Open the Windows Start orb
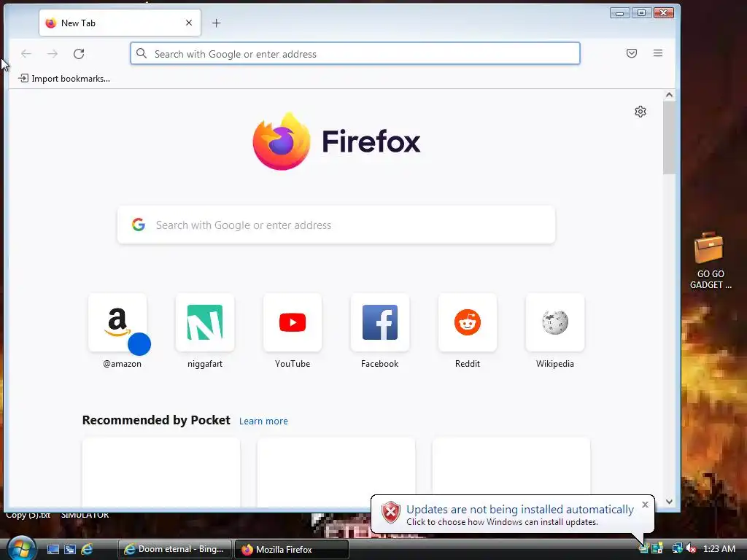This screenshot has height=560, width=747. pos(21,548)
